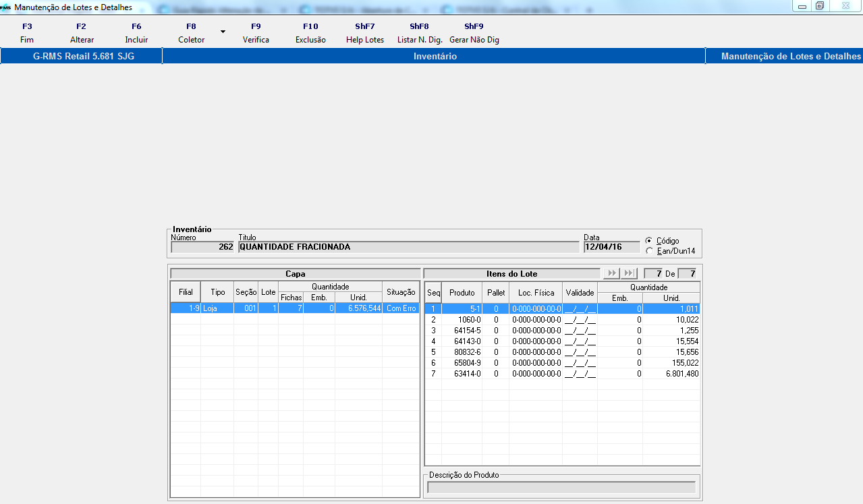Screen dimensions: 863x504
Task: Select item row with product 65804-9
Action: (x=563, y=362)
